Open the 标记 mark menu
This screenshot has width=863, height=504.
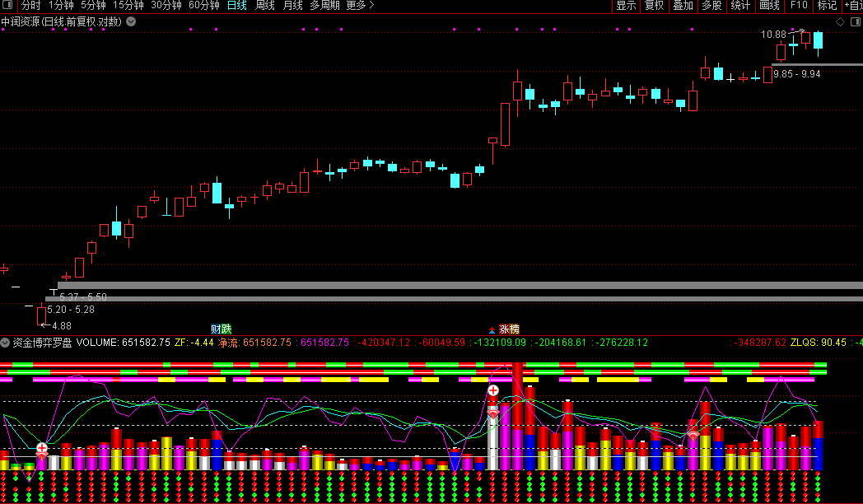pos(828,6)
